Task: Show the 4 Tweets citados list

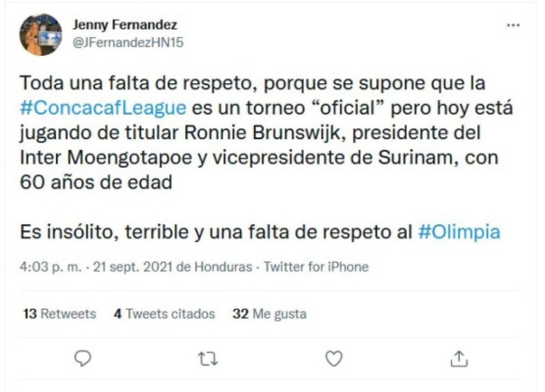Action: (164, 313)
